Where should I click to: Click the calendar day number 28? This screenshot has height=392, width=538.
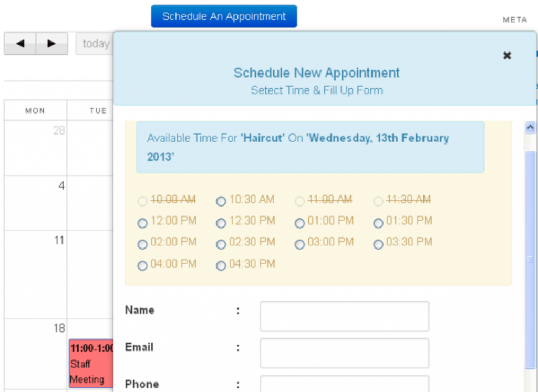[x=59, y=131]
